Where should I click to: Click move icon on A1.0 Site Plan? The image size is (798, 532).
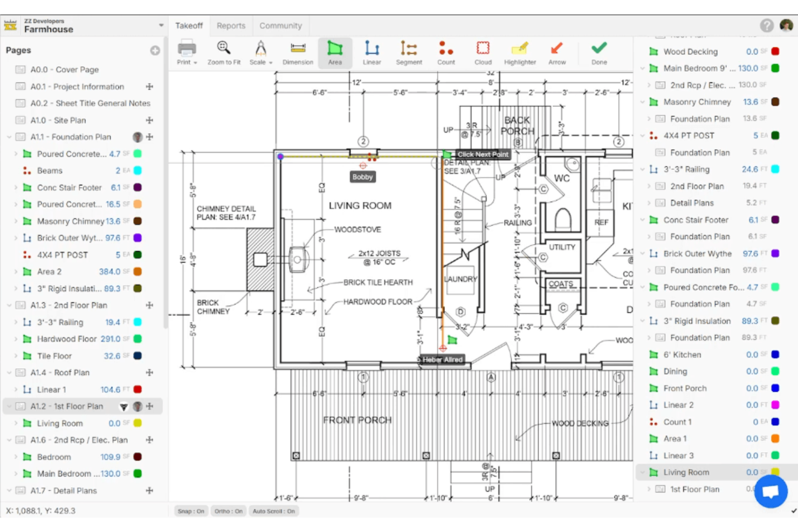click(149, 120)
